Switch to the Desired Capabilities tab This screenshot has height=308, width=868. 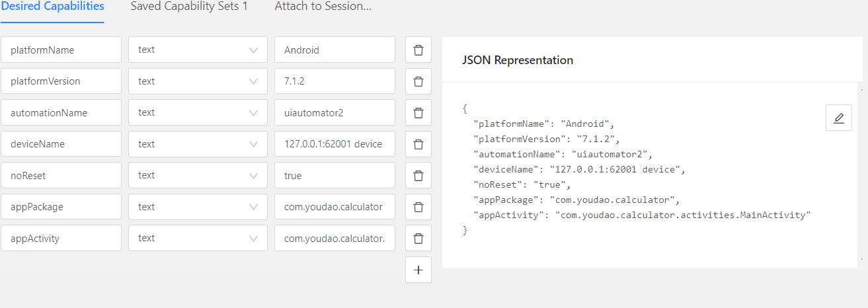52,7
